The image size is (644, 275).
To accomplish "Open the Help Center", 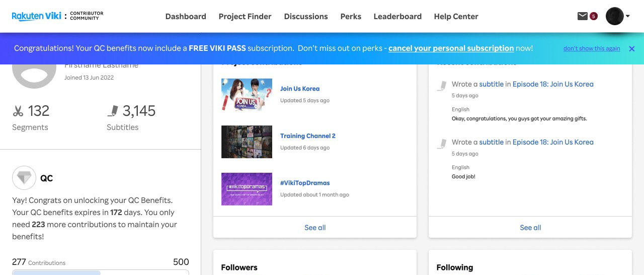I will [x=456, y=16].
